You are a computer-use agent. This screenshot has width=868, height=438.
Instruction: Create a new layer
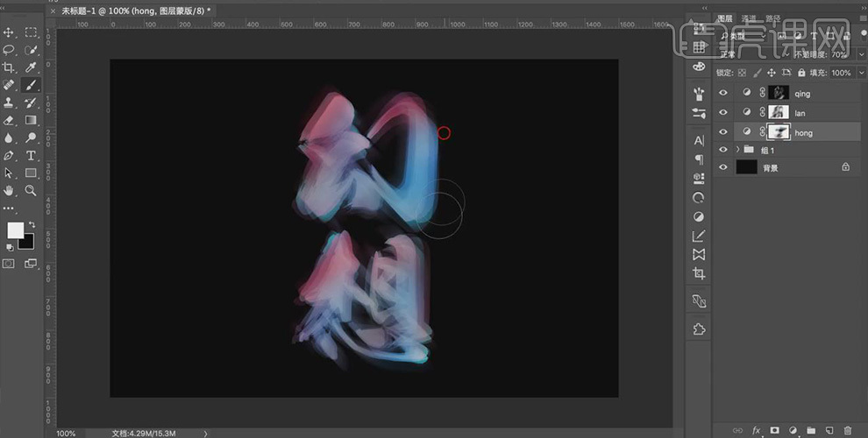pyautogui.click(x=829, y=430)
